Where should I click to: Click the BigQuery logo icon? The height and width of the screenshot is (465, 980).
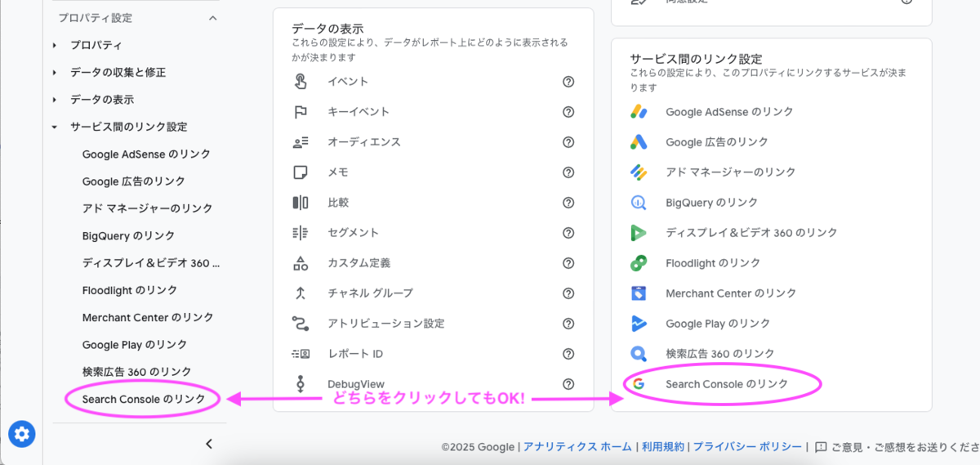tap(639, 203)
